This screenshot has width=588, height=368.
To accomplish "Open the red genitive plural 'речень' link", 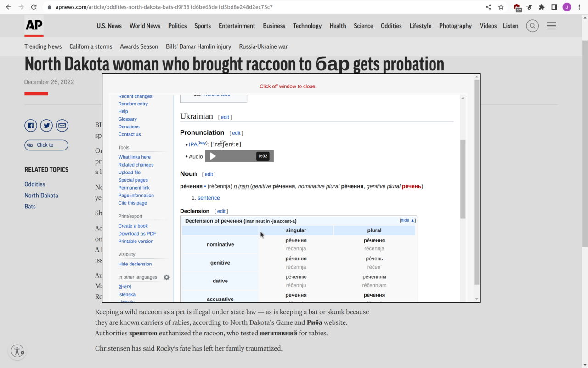I will coord(412,186).
